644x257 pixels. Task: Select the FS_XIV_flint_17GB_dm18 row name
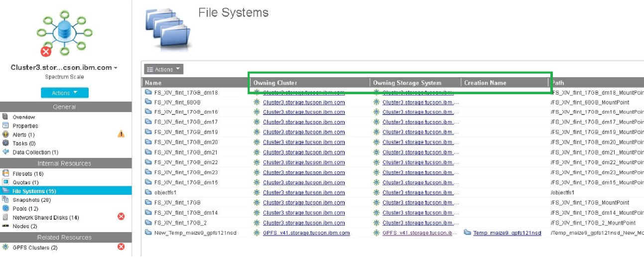tap(186, 92)
